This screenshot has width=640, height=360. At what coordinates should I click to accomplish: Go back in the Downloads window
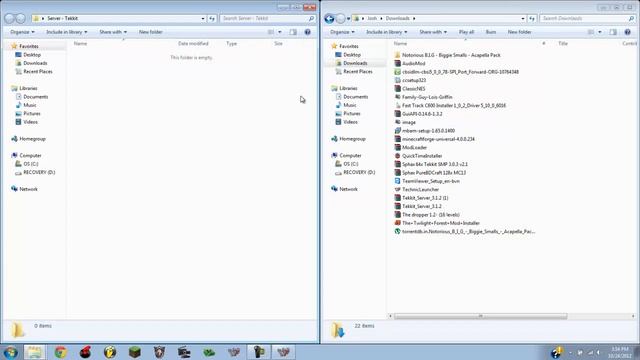tap(329, 18)
